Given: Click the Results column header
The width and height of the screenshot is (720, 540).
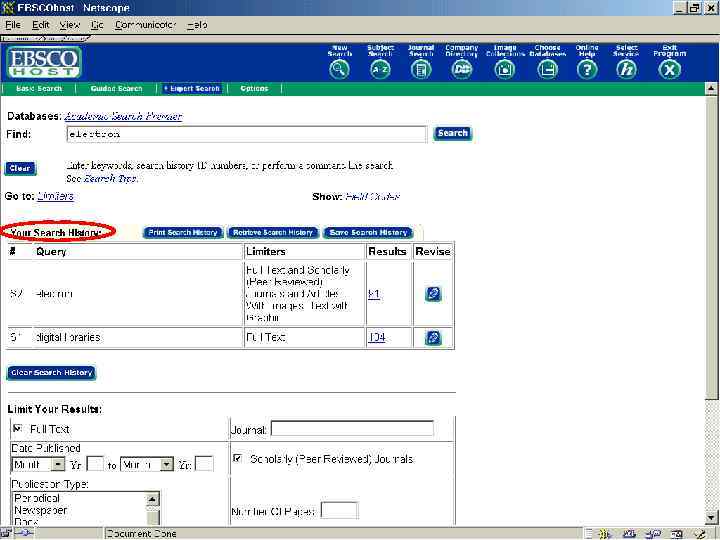Looking at the screenshot, I should pos(387,252).
